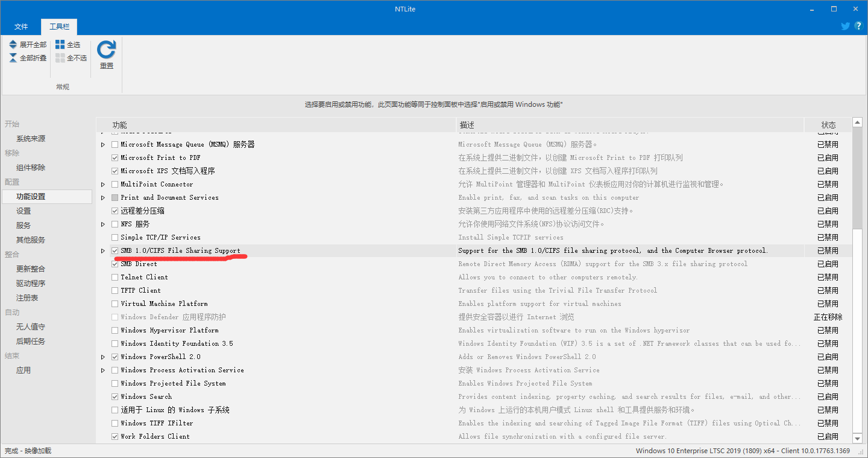
Task: Enable 适用于 Linux 的 Windows 子系统 checkbox
Action: pos(115,410)
